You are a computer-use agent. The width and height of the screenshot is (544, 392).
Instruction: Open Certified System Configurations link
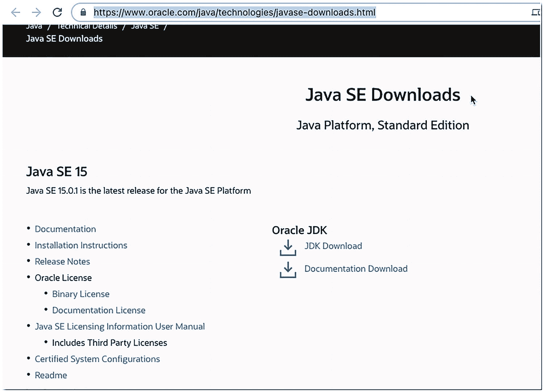tap(97, 359)
